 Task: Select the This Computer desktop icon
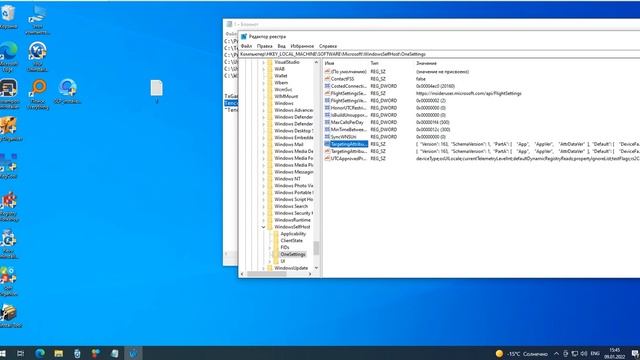point(38,20)
